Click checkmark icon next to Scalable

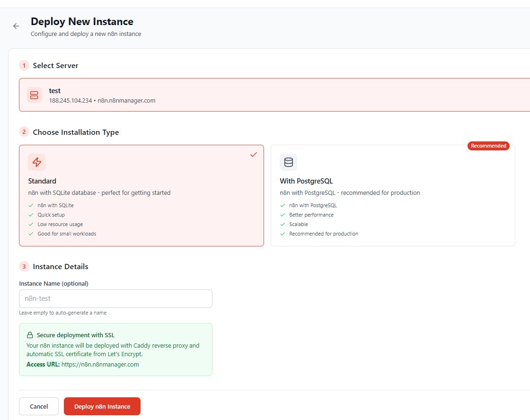tap(283, 224)
